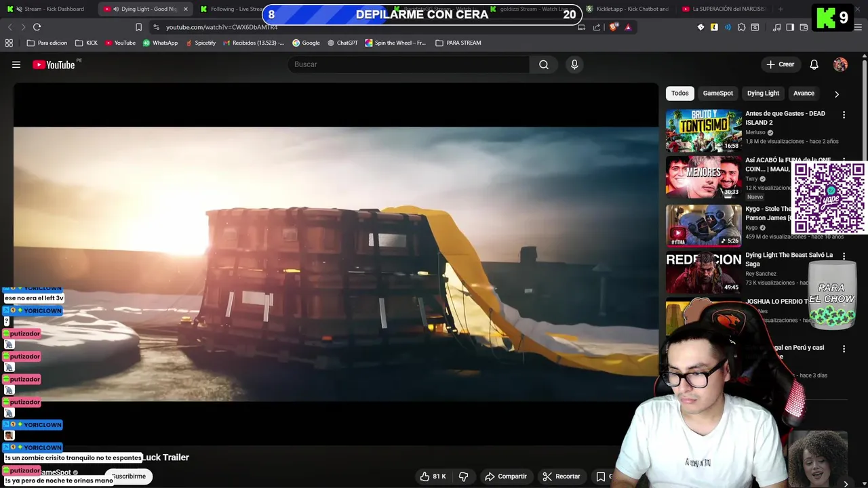The image size is (868, 488).
Task: Click the search magnifier button
Action: click(544, 64)
